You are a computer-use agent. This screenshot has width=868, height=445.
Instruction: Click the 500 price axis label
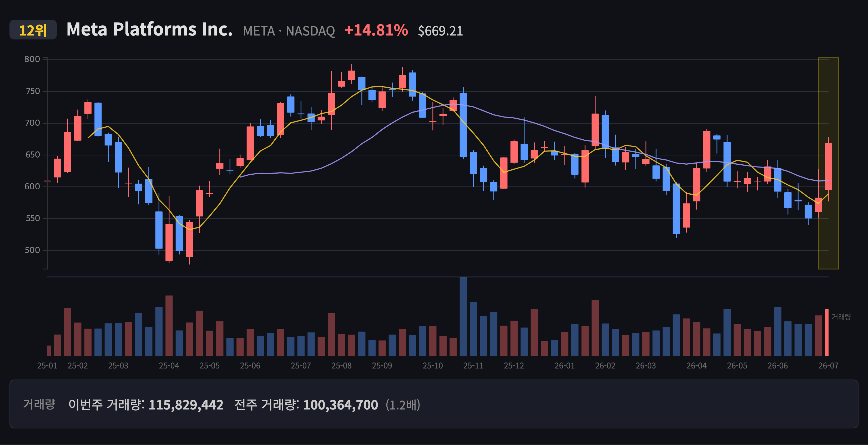(x=32, y=250)
